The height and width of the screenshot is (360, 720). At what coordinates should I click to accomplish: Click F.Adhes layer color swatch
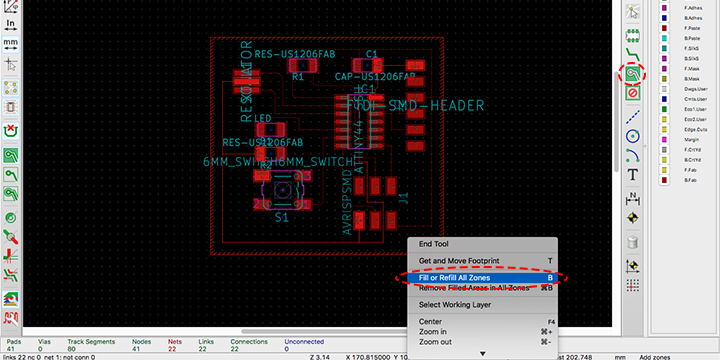point(664,8)
